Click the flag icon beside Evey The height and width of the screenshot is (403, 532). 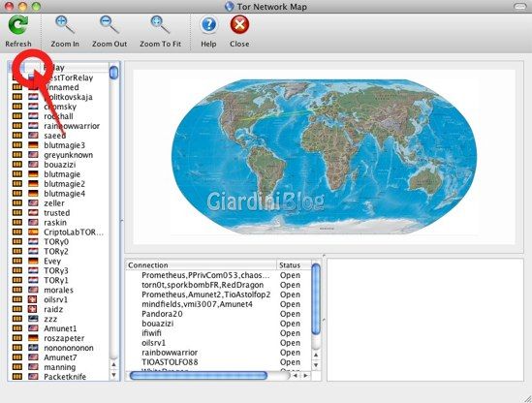33,261
